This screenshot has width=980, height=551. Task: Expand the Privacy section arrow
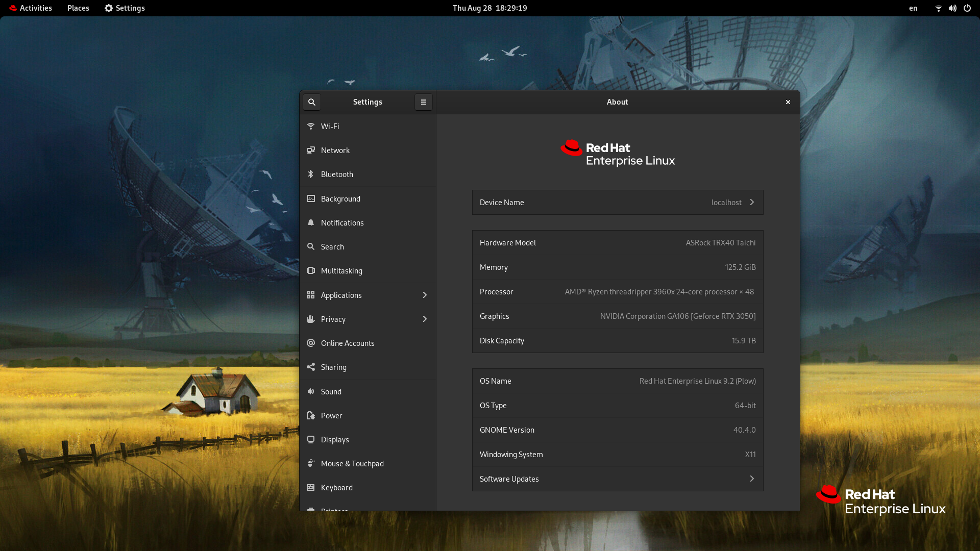click(x=424, y=319)
